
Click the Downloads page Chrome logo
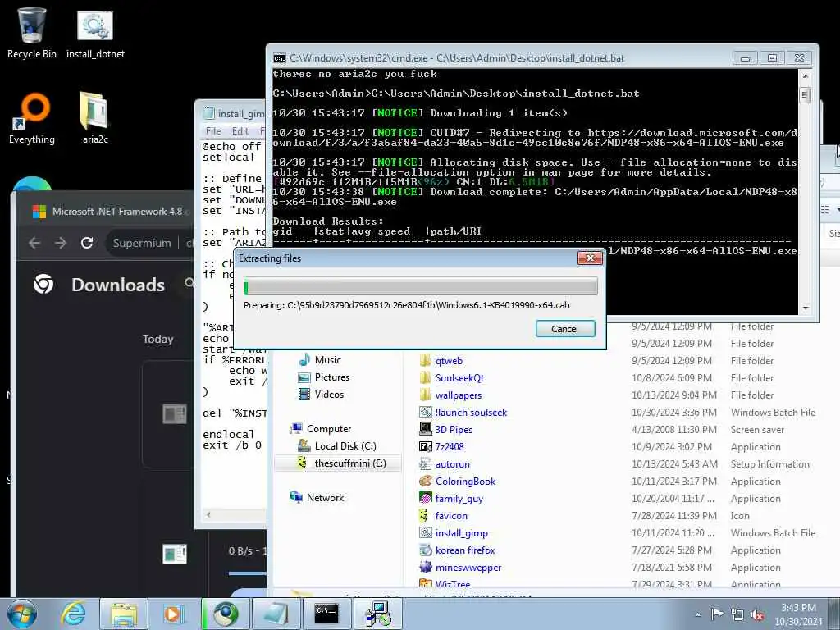click(x=43, y=284)
